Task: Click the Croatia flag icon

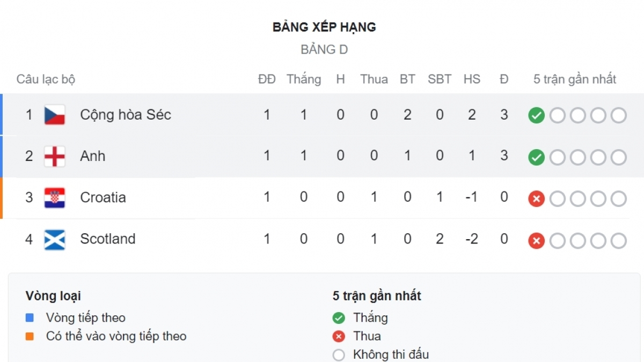Action: click(55, 197)
